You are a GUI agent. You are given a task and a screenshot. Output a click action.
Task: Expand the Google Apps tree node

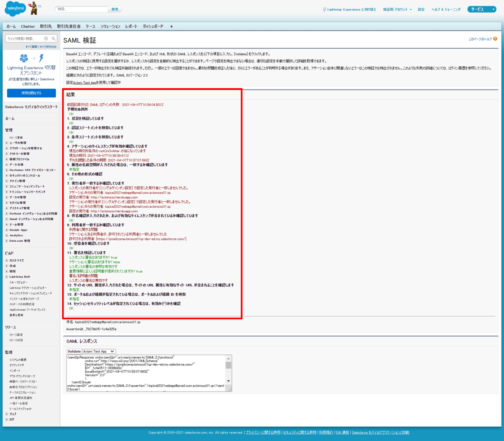point(7,230)
